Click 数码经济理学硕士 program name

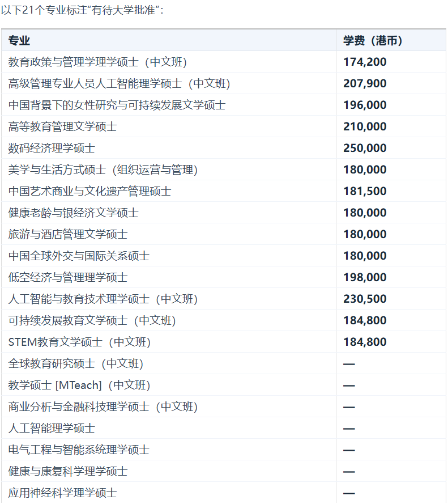(52, 148)
